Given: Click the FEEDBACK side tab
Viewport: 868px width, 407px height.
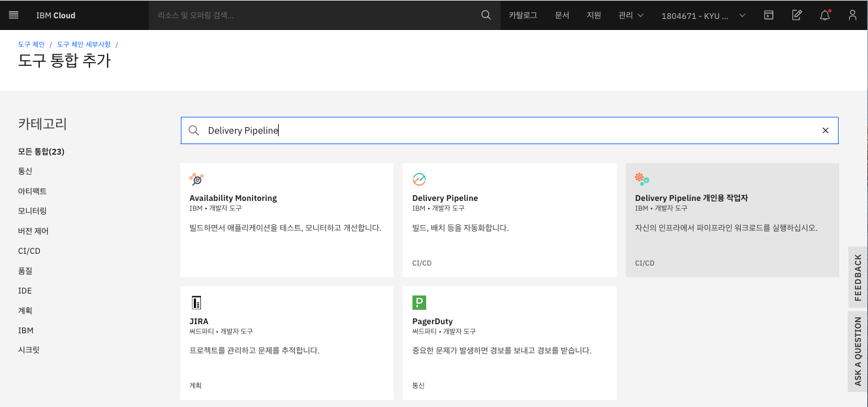Looking at the screenshot, I should tap(858, 277).
